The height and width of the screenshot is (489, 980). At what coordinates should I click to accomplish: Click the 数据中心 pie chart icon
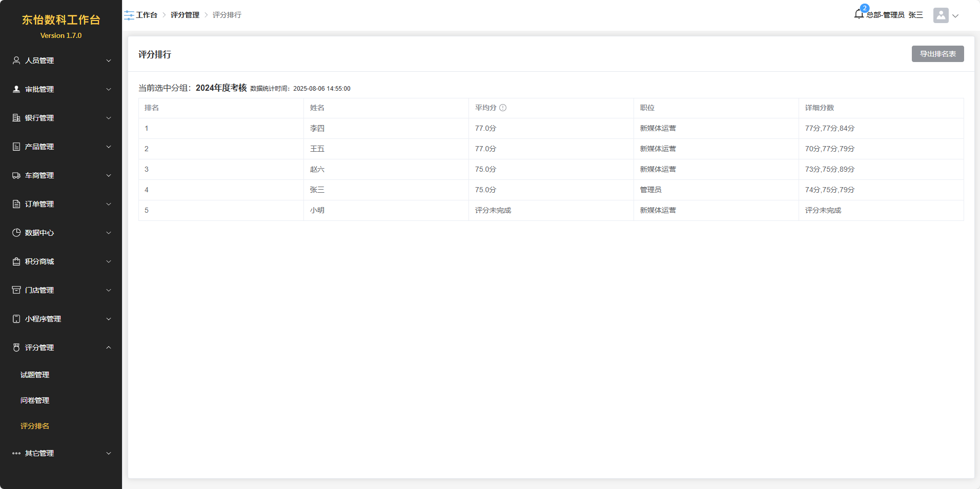coord(16,233)
